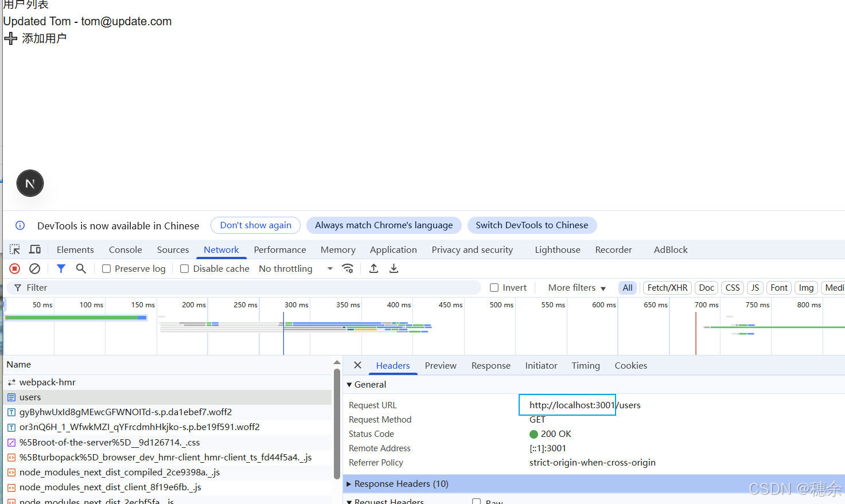Image resolution: width=845 pixels, height=504 pixels.
Task: Enable the Preserve log checkbox
Action: click(x=106, y=268)
